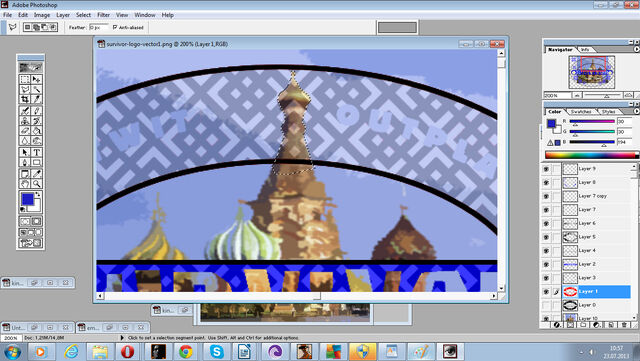Select the Hand tool
Viewport: 640px width, 361px height.
tap(25, 184)
